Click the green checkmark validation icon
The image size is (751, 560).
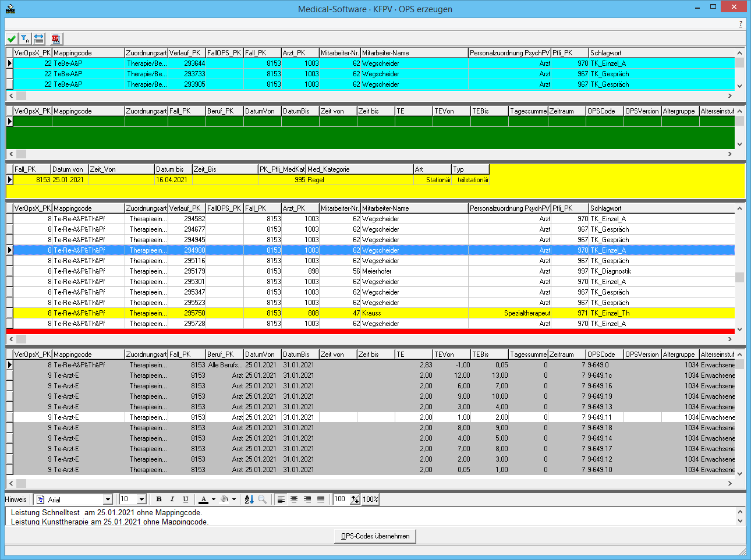11,38
